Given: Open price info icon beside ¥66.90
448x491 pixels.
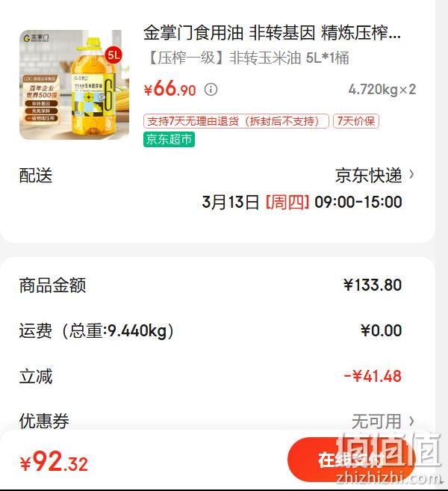Looking at the screenshot, I should [x=211, y=90].
